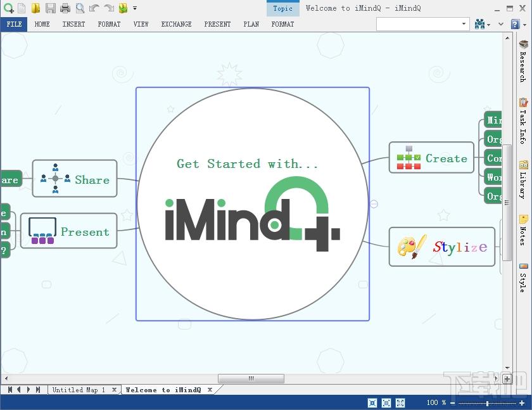
Task: Open the Task Info side panel
Action: coord(523,120)
